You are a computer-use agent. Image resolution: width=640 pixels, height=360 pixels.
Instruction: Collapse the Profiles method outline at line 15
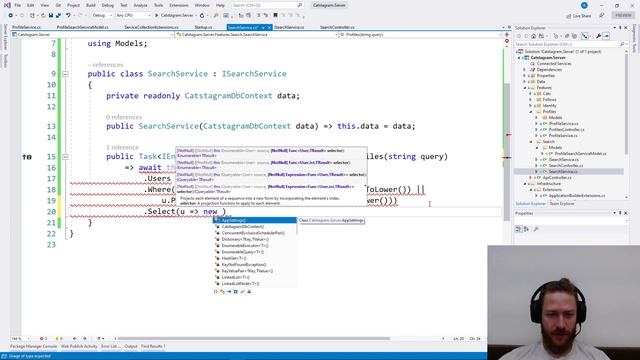[x=65, y=157]
